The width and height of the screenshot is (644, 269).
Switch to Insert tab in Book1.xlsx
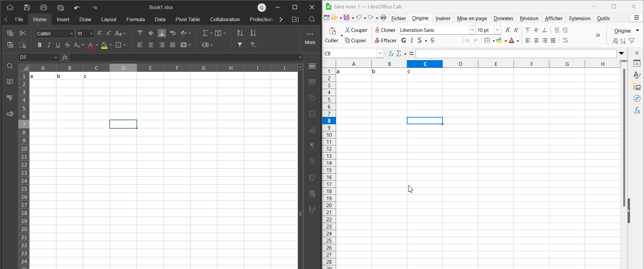pyautogui.click(x=63, y=19)
